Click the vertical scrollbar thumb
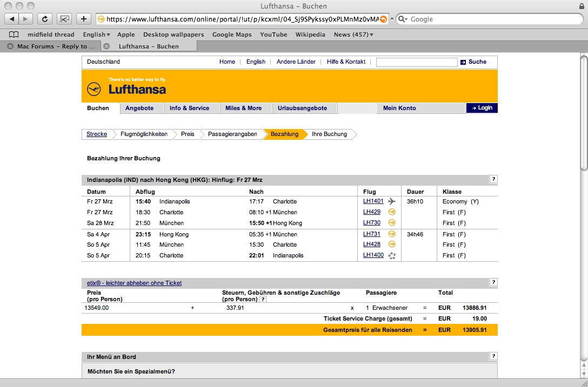 click(x=584, y=112)
